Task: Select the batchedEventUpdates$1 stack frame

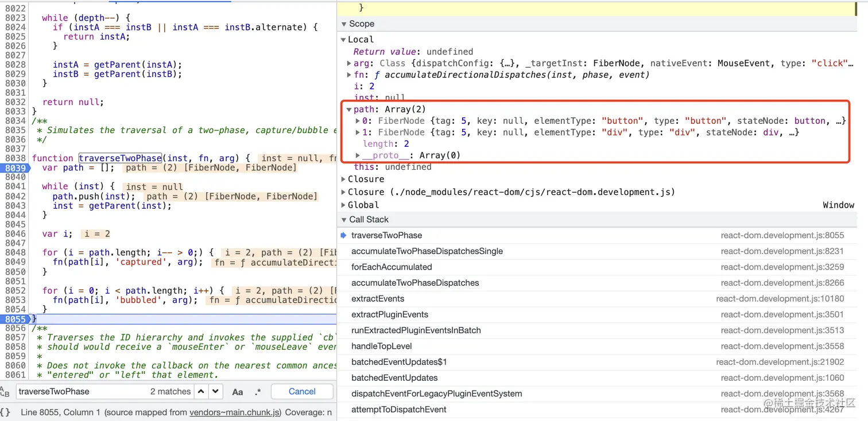Action: (597, 362)
